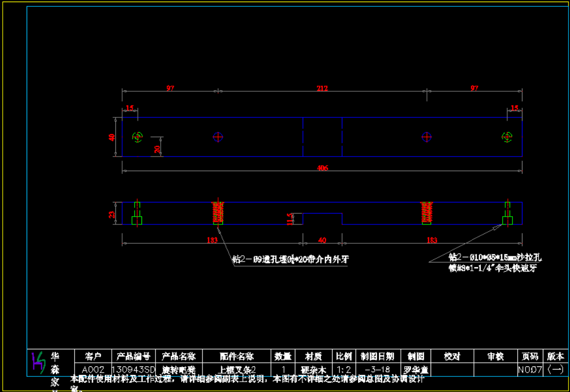570x392 pixels.
Task: Click the page number cell NO.07
Action: pyautogui.click(x=530, y=370)
